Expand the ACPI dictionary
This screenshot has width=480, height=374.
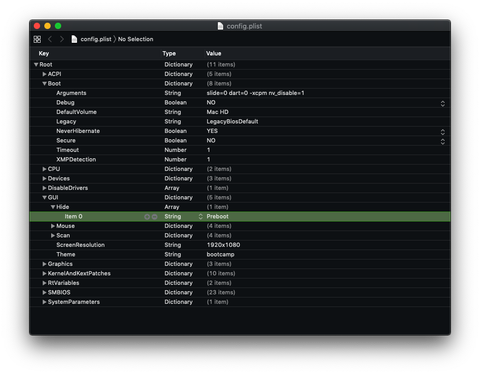tap(44, 74)
